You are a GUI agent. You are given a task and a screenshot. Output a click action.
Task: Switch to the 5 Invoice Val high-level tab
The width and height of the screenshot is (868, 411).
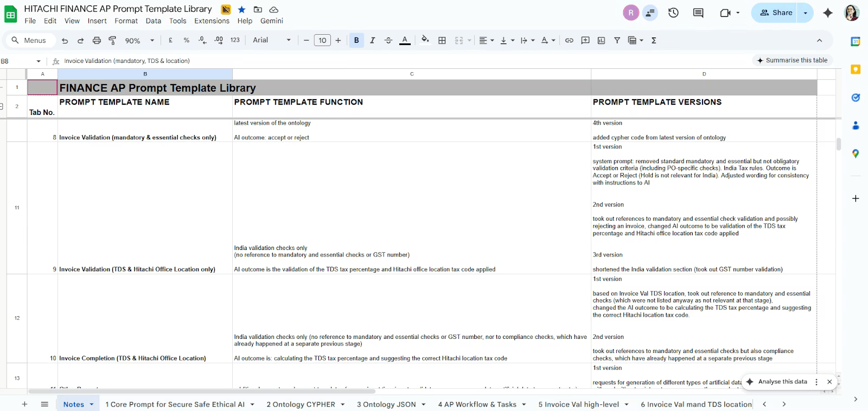583,404
